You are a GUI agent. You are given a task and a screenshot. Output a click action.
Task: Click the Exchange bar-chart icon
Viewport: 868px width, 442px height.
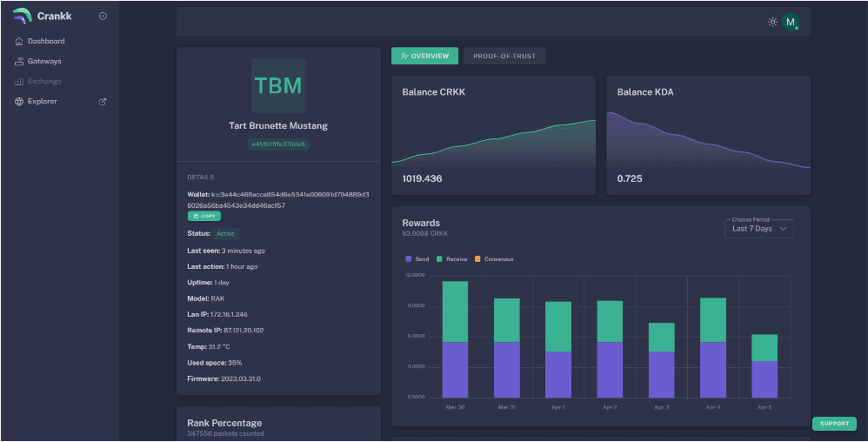tap(20, 81)
